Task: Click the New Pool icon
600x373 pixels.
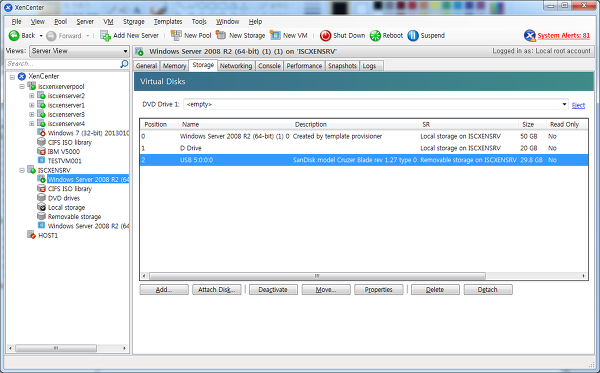Action: (176, 36)
